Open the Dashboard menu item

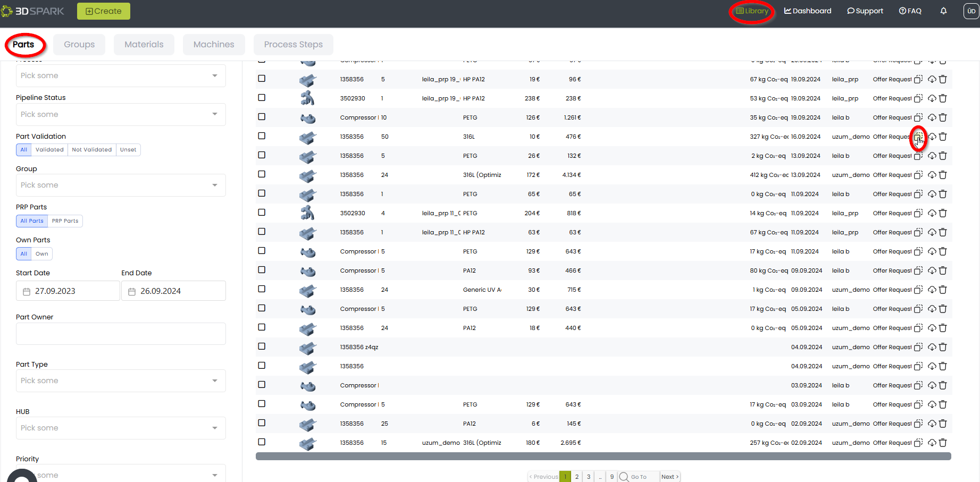[807, 11]
